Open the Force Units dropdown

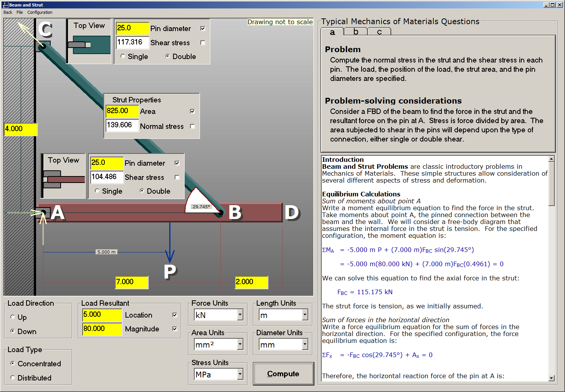(x=240, y=315)
